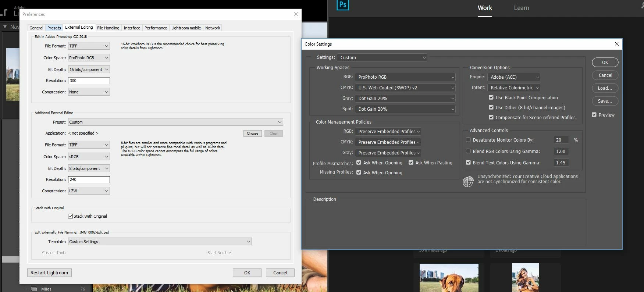Disable Blend Text Colors Using Gamma
Viewport: 644px width, 292px height.
tap(468, 163)
